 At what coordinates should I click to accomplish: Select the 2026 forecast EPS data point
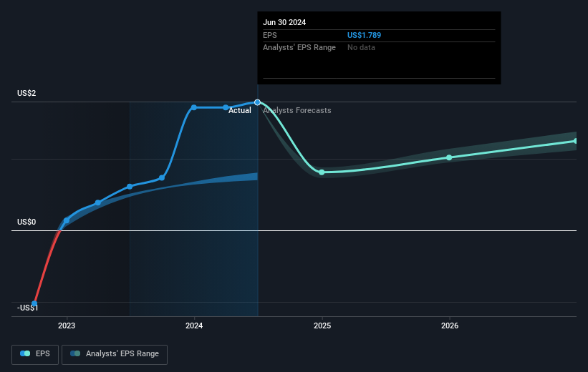coord(449,157)
